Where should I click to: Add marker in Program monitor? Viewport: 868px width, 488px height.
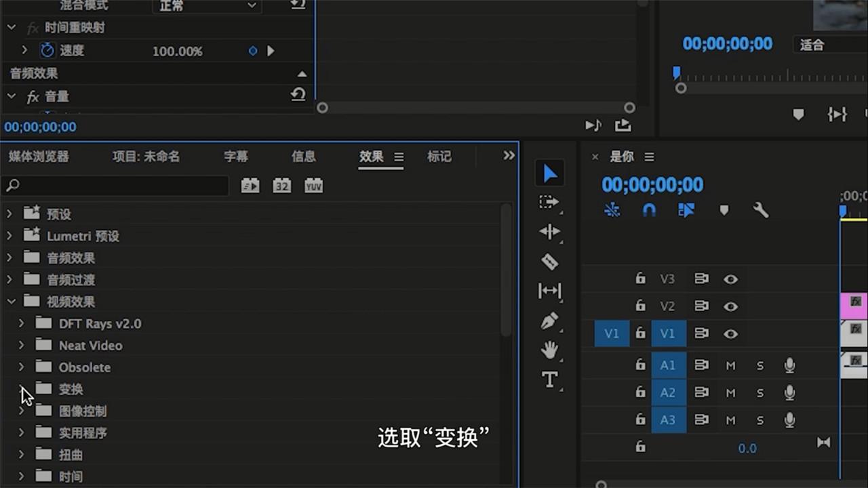(798, 115)
